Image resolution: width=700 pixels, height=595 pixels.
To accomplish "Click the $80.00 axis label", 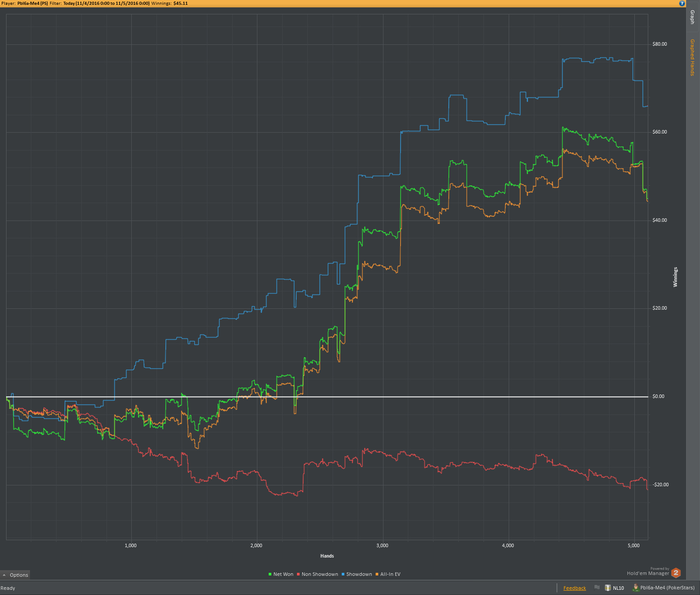I will click(659, 44).
